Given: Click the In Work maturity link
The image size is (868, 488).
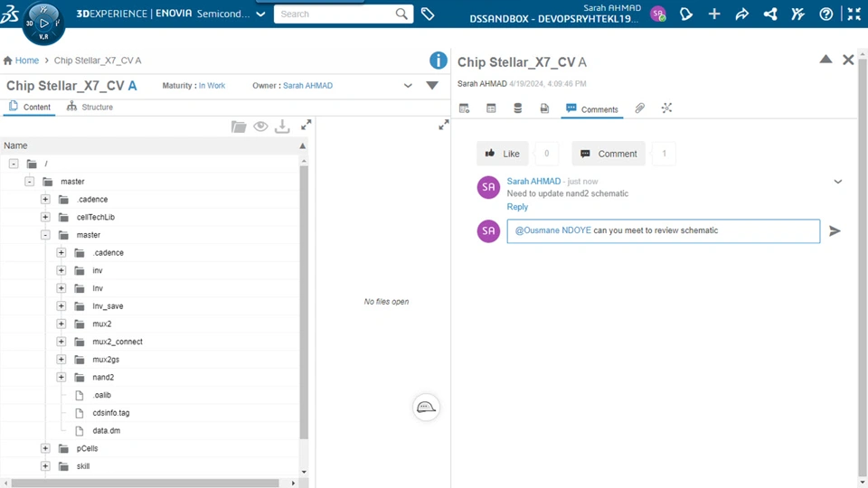Looking at the screenshot, I should click(x=212, y=86).
